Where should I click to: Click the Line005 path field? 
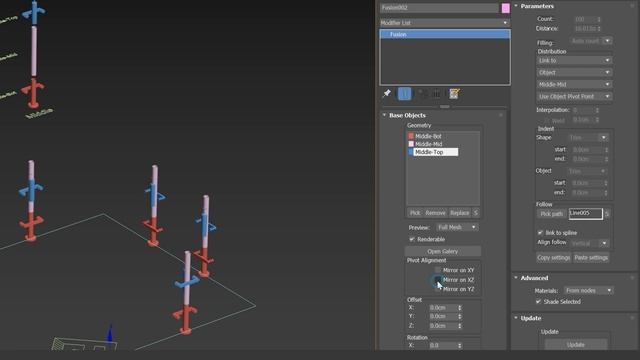tap(586, 213)
